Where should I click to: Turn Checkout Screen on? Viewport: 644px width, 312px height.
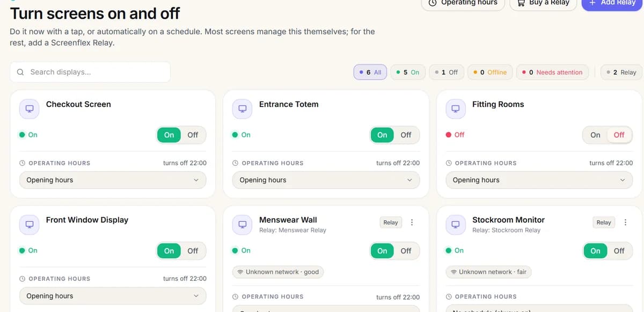point(169,135)
